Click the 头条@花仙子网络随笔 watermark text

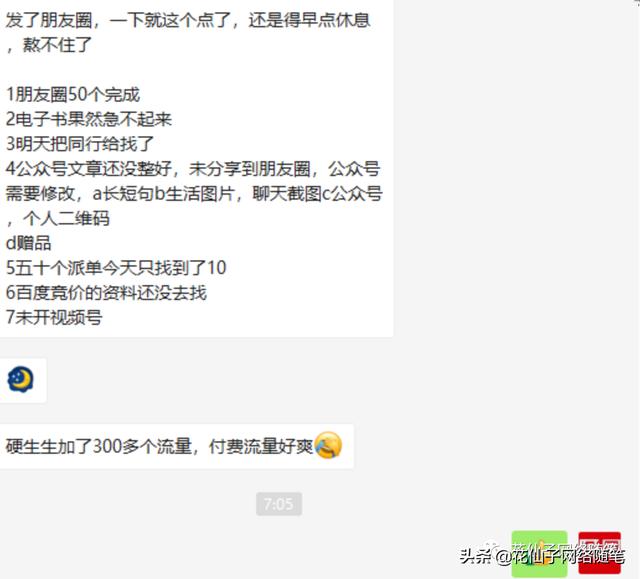tap(542, 556)
